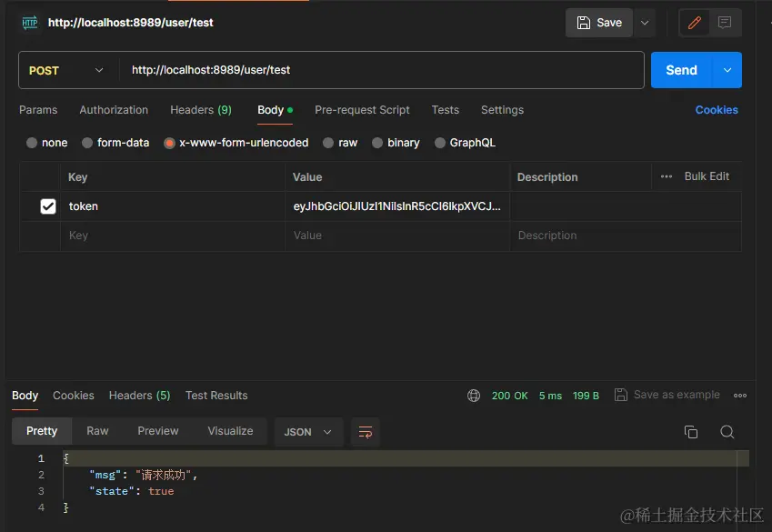This screenshot has height=532, width=772.
Task: Open the JSON format dropdown
Action: pyautogui.click(x=307, y=432)
